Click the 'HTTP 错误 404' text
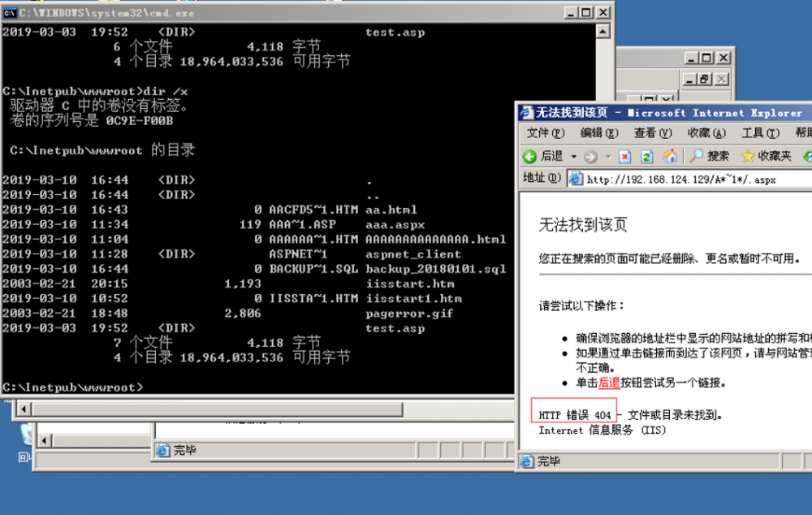812x515 pixels. point(574,415)
